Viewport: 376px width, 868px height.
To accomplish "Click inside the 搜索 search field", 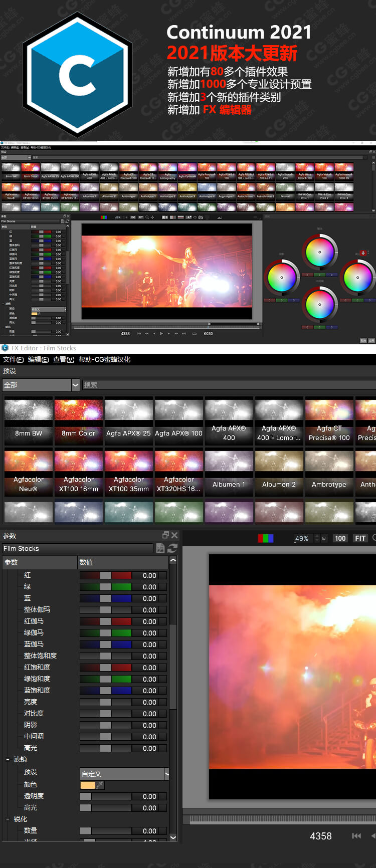I will click(x=229, y=385).
